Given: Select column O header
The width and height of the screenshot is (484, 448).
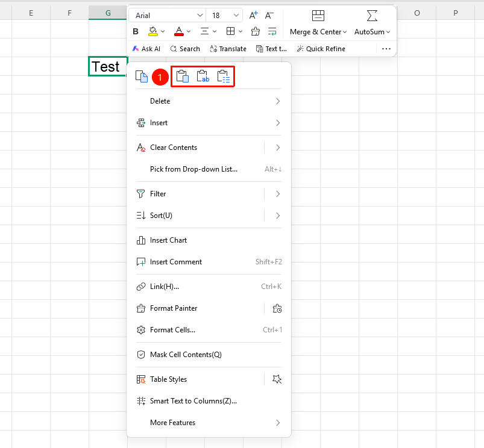Looking at the screenshot, I should point(416,13).
